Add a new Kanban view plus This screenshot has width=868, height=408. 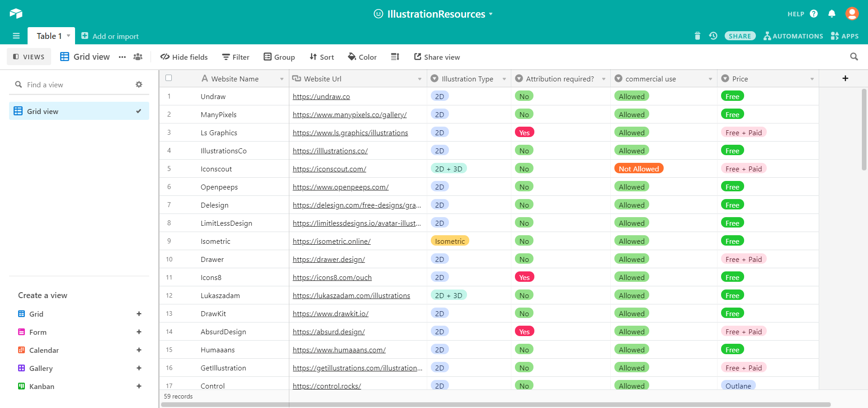click(139, 386)
